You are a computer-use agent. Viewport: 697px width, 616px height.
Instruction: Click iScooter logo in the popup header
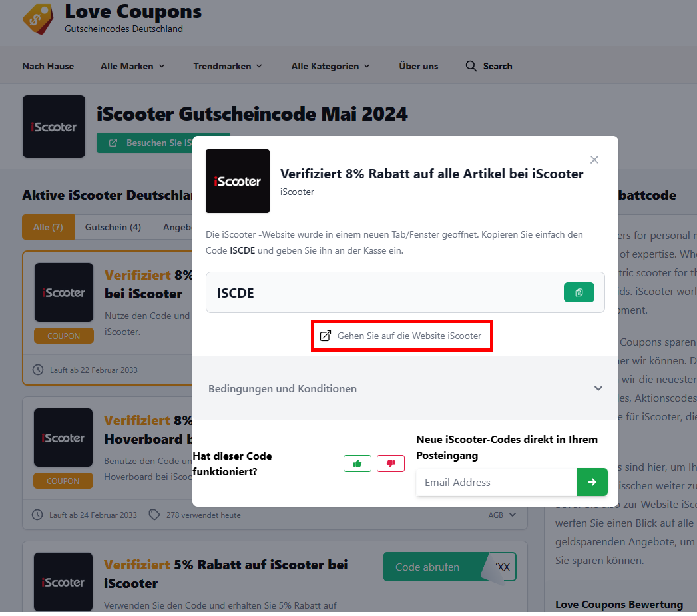click(238, 181)
